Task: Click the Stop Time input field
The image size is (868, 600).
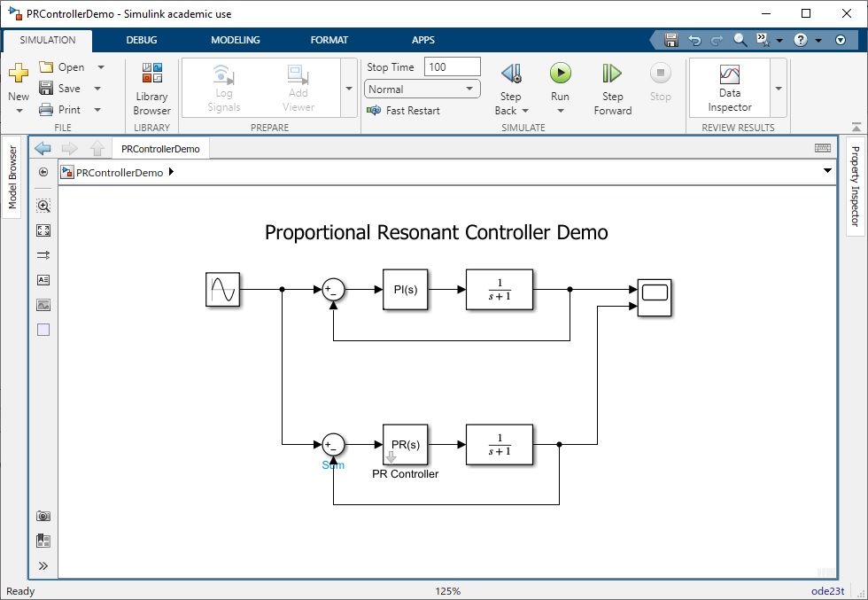Action: tap(453, 67)
